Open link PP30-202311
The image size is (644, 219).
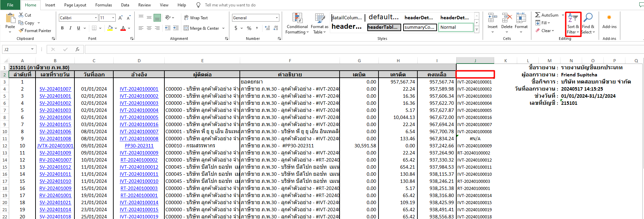tap(139, 146)
